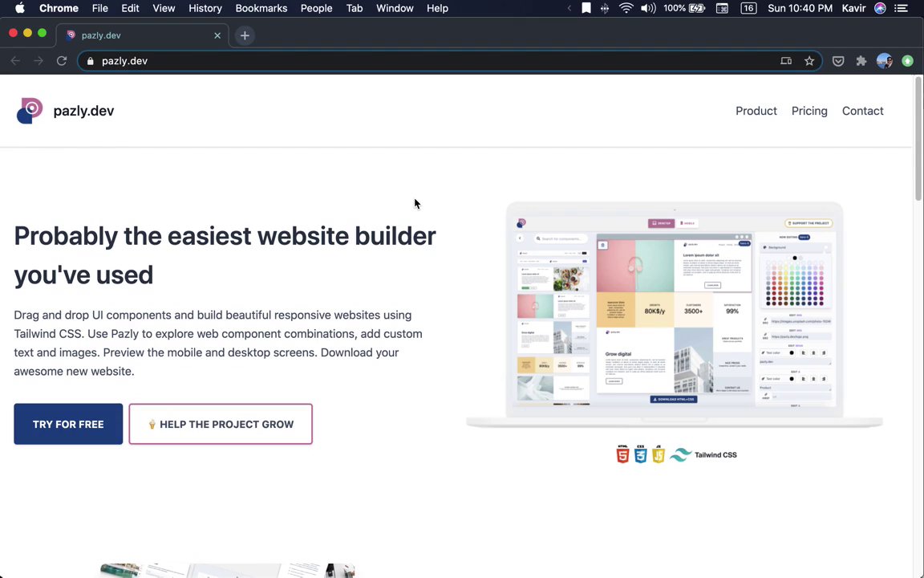Open the Pricing link
924x578 pixels.
coord(809,111)
